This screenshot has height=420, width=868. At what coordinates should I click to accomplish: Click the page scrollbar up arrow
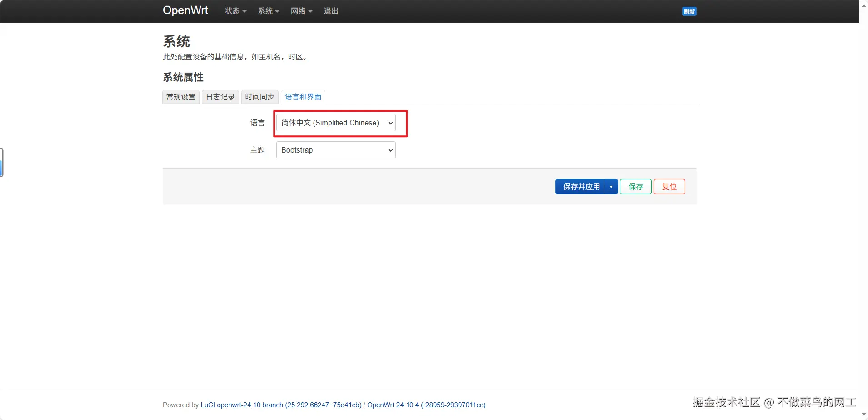click(x=863, y=5)
